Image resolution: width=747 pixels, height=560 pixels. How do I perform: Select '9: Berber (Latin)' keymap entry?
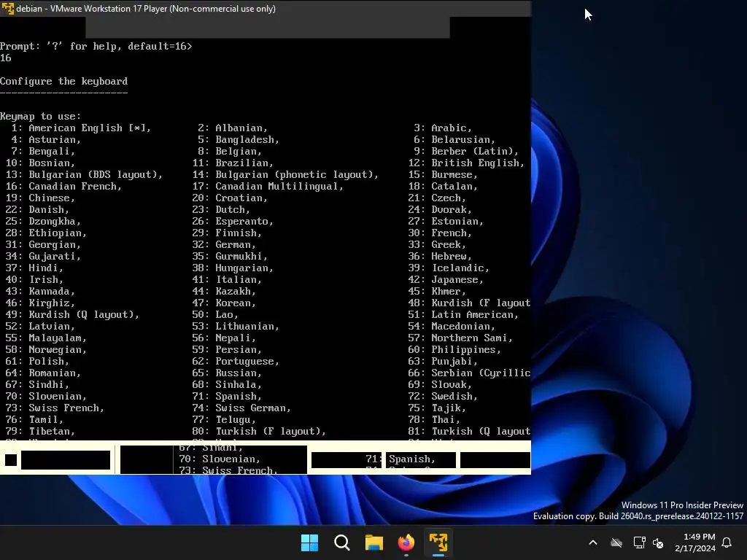466,152
